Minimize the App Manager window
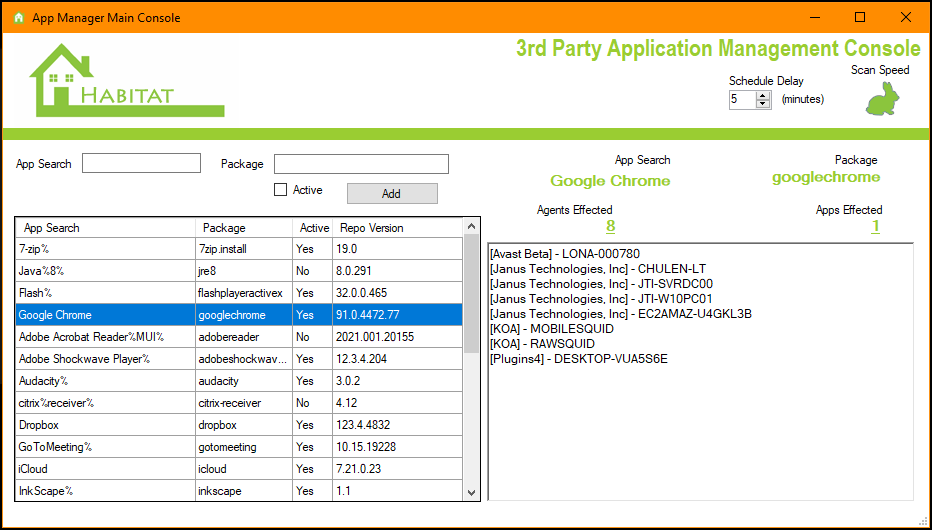 click(814, 17)
